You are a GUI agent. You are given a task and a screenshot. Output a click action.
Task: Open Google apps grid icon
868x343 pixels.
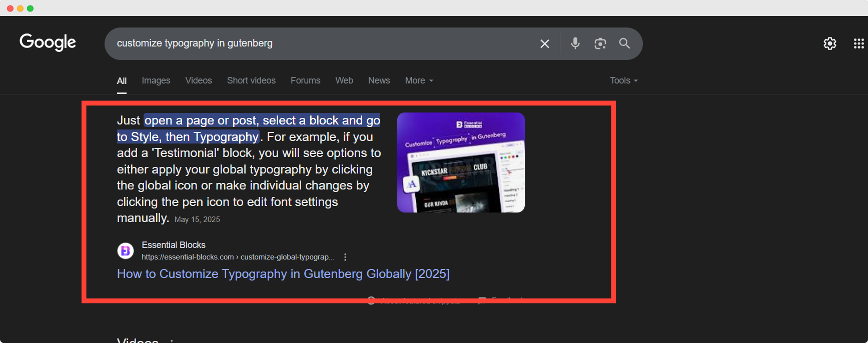point(859,43)
